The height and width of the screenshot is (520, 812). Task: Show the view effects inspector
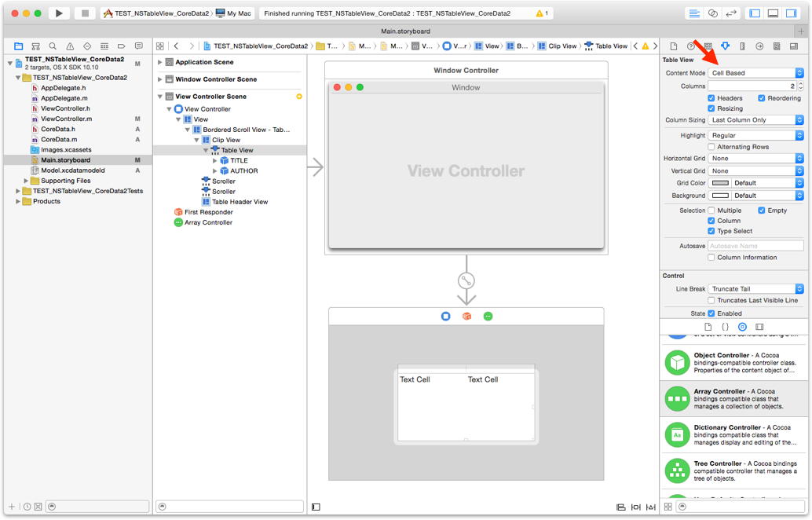(x=793, y=46)
